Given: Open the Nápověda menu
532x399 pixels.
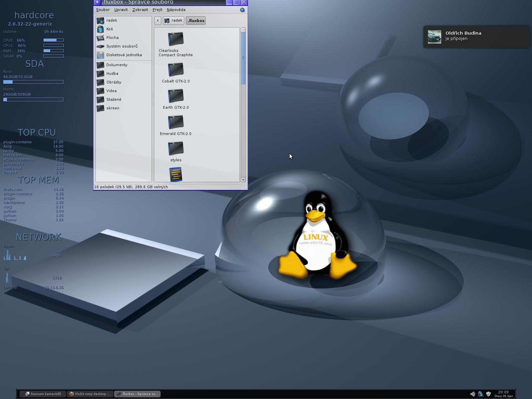Looking at the screenshot, I should coord(176,10).
